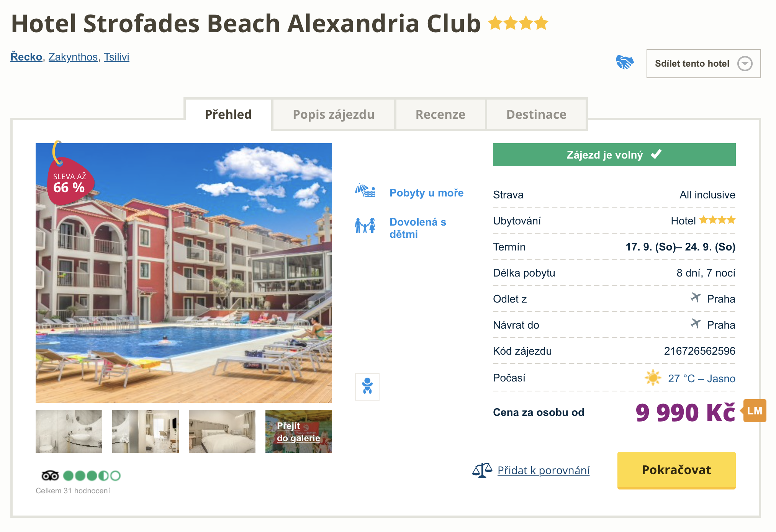The image size is (776, 532).
Task: Click the orange LM badge
Action: coord(754,411)
